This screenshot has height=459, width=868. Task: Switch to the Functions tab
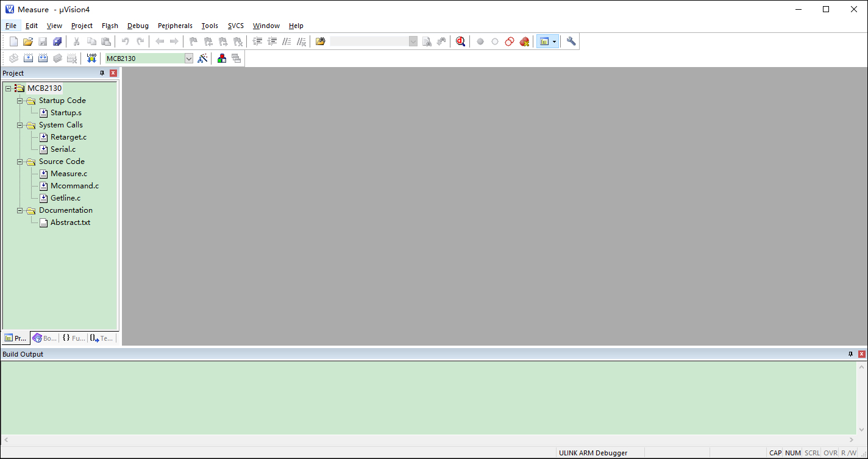tap(74, 338)
